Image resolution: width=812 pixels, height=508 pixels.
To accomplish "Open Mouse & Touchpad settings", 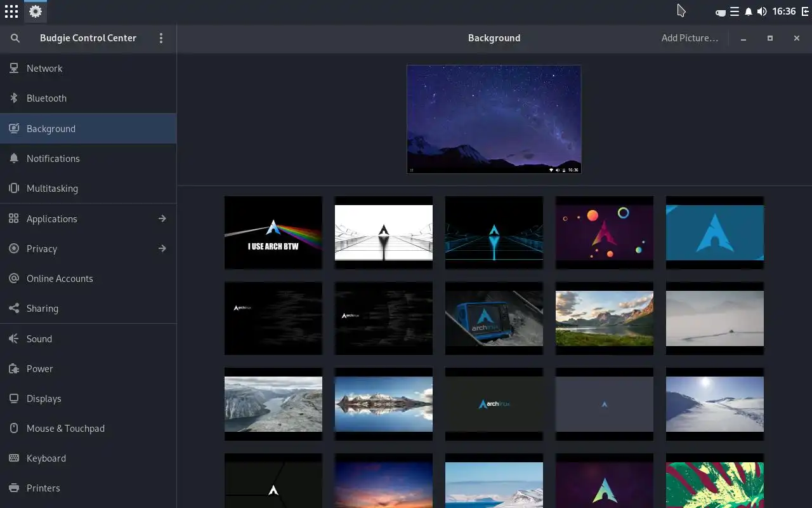I will click(88, 428).
